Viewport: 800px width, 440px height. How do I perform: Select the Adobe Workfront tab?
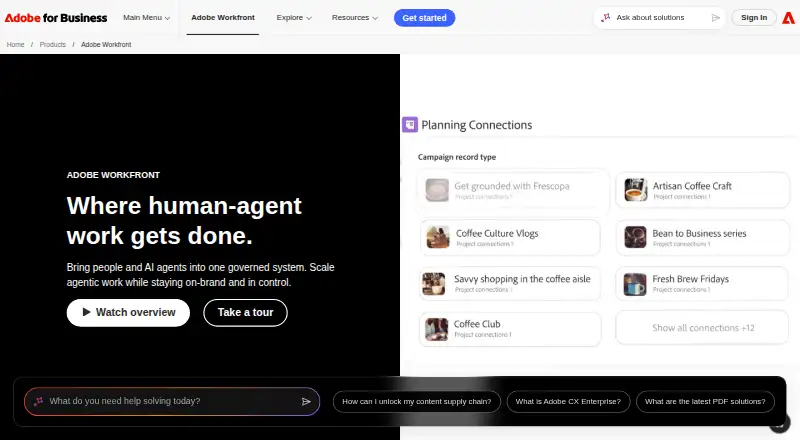[223, 18]
